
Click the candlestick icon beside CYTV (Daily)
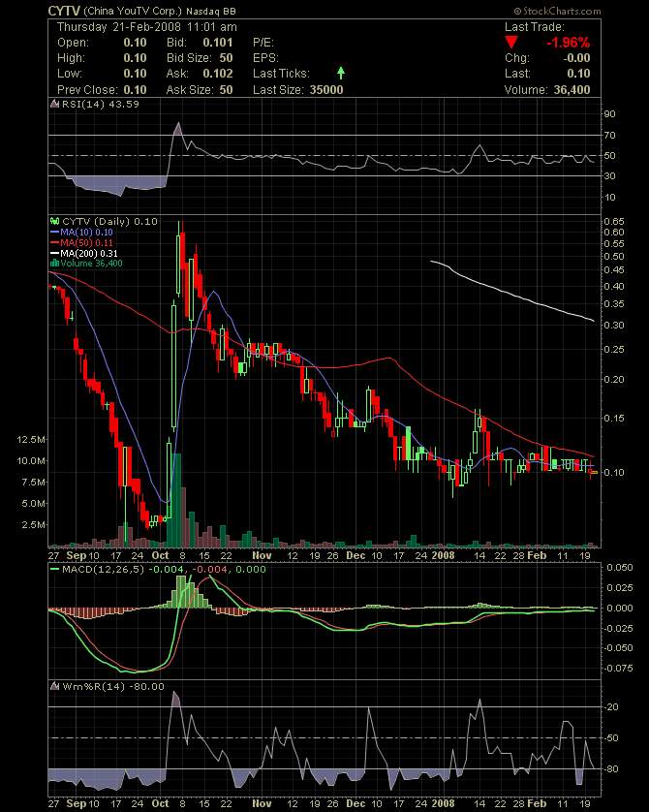click(x=55, y=221)
